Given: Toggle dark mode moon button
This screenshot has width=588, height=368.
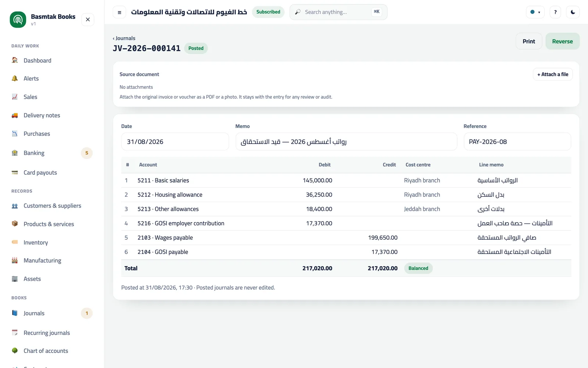Looking at the screenshot, I should pos(573,12).
